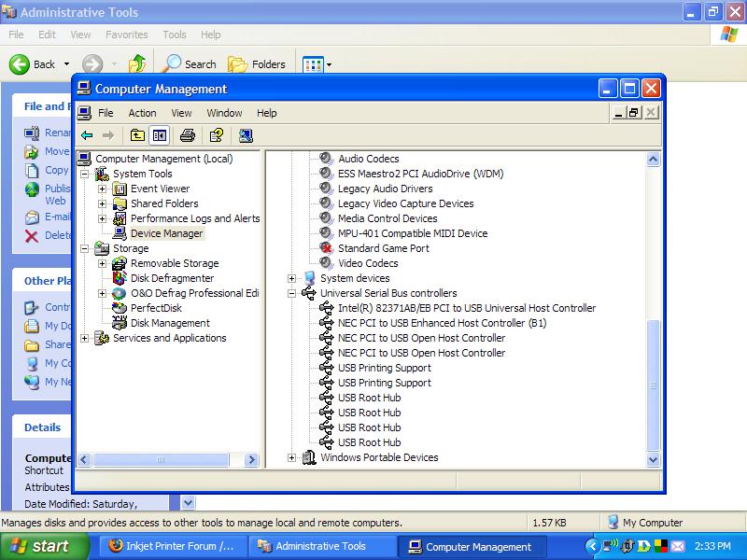
Task: Click the Computer Management (Local) root icon
Action: [x=84, y=159]
